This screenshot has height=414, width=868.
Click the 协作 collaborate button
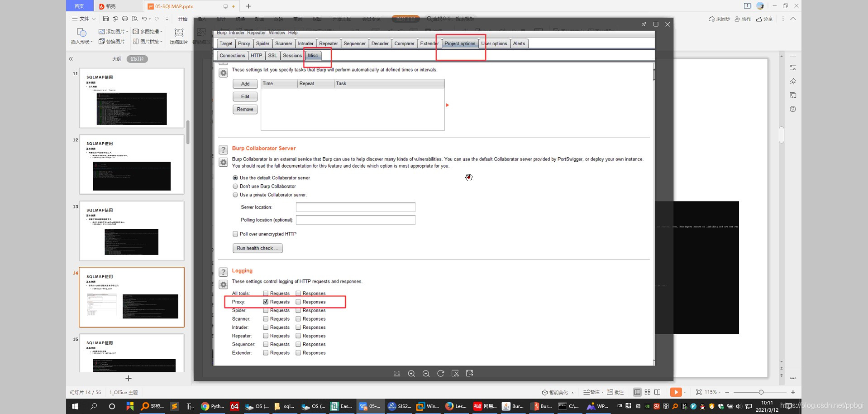click(x=743, y=19)
